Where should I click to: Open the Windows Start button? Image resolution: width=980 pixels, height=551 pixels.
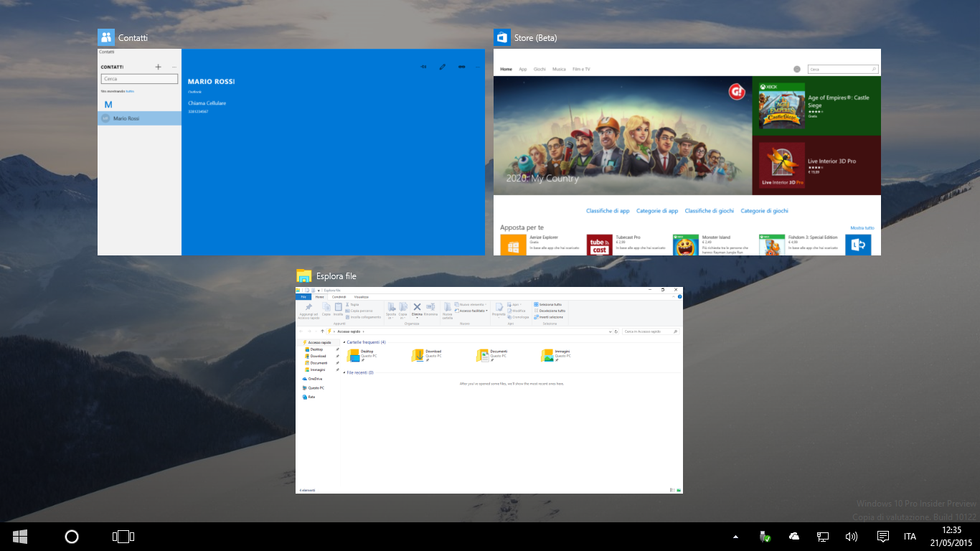[x=20, y=537]
